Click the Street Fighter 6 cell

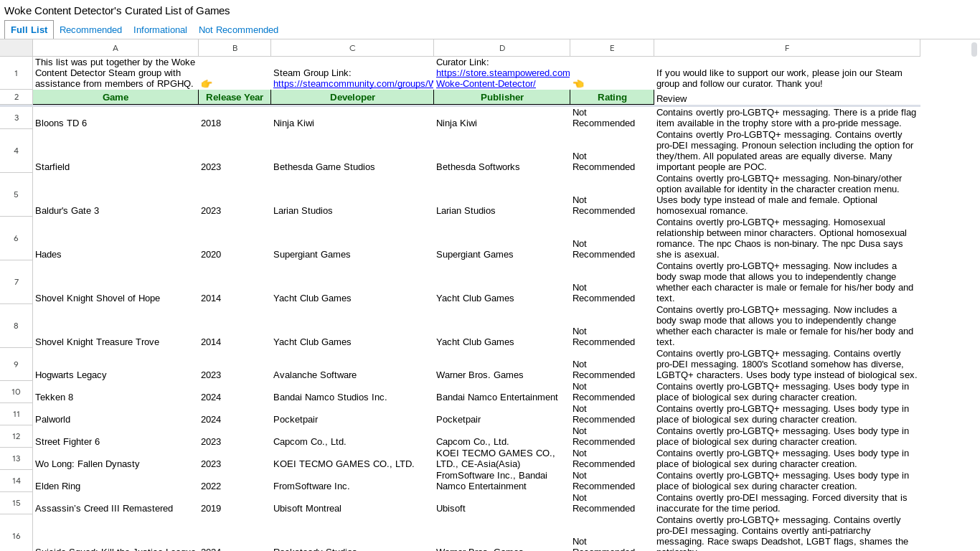pyautogui.click(x=116, y=436)
